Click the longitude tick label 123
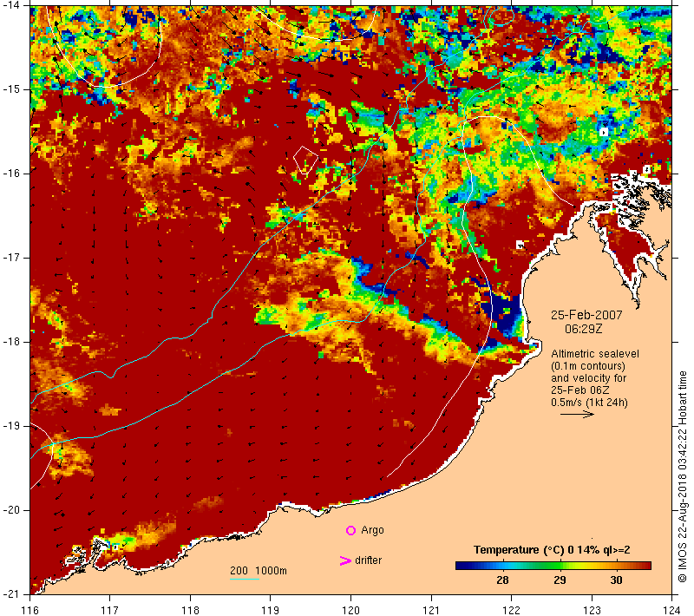This screenshot has height=616, width=694. click(x=592, y=610)
